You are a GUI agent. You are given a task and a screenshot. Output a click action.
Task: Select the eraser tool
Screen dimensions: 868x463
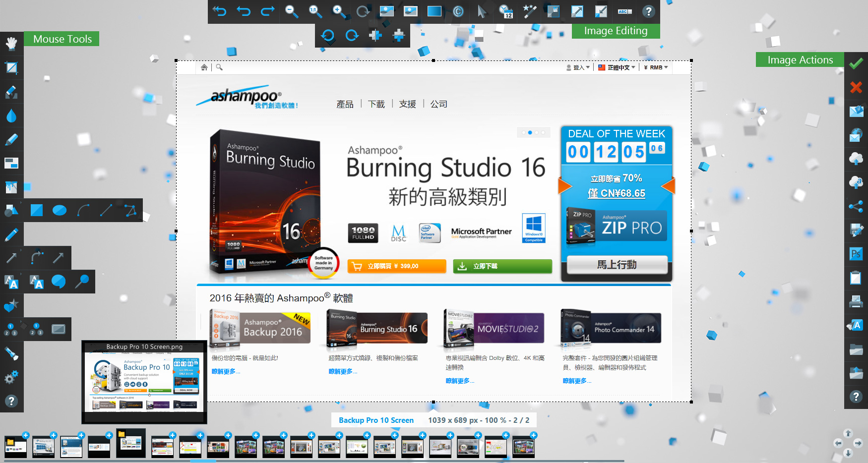click(11, 92)
